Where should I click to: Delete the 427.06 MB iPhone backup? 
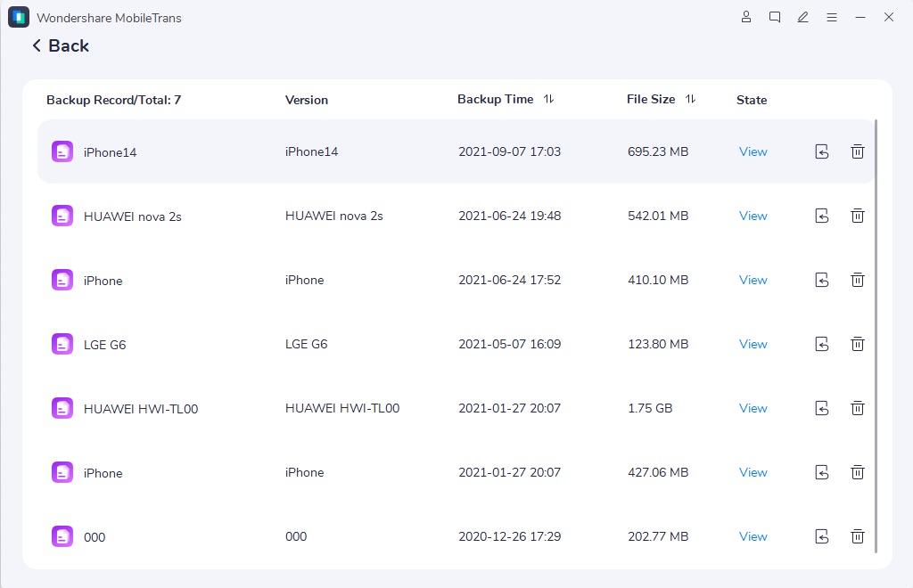pyautogui.click(x=857, y=472)
